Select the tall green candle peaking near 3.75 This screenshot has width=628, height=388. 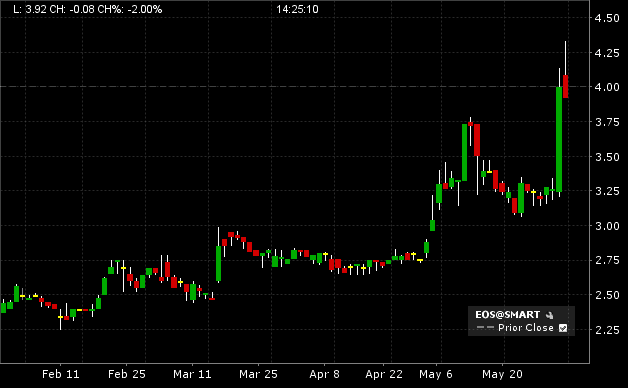(465, 152)
